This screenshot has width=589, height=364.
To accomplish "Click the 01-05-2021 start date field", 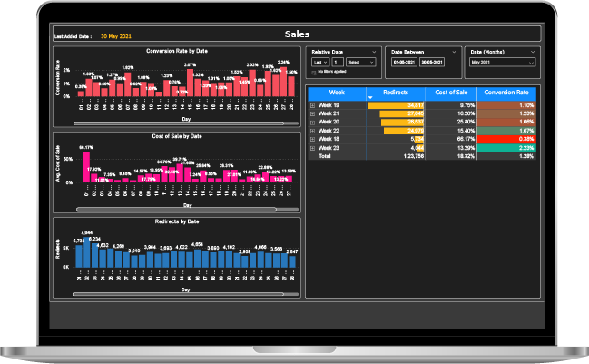I will tap(404, 63).
